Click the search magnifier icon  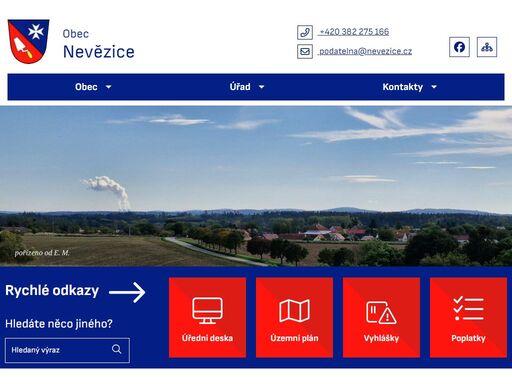pyautogui.click(x=116, y=349)
